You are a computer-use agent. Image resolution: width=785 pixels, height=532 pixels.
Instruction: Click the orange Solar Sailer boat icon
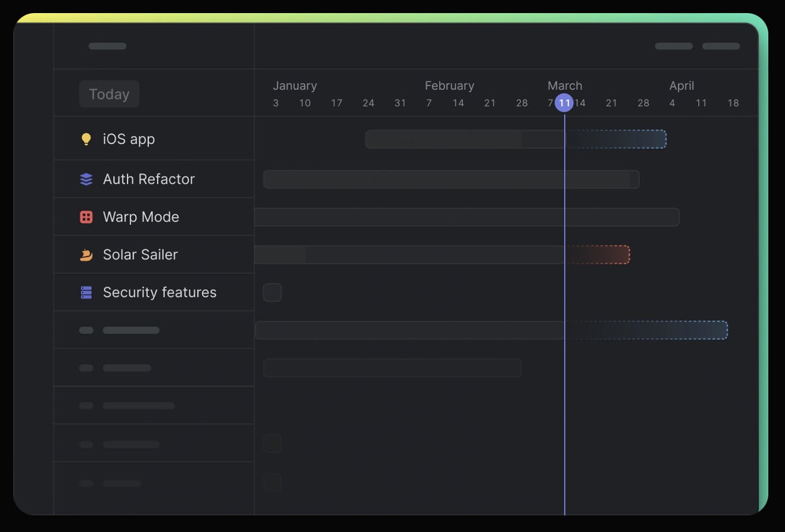[86, 255]
